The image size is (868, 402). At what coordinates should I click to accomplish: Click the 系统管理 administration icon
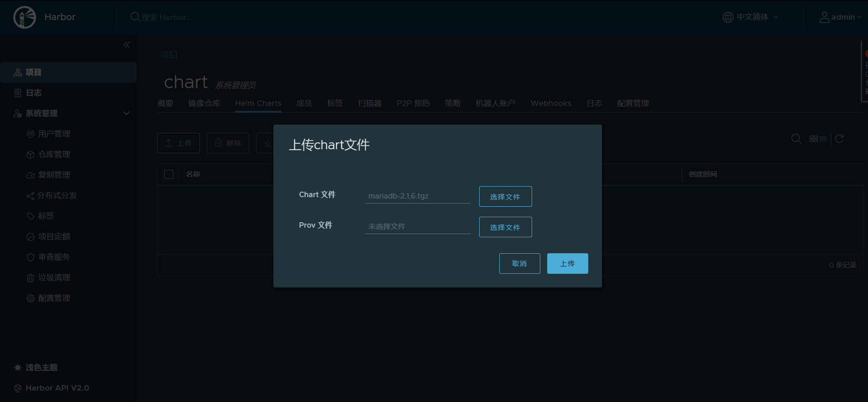click(18, 113)
